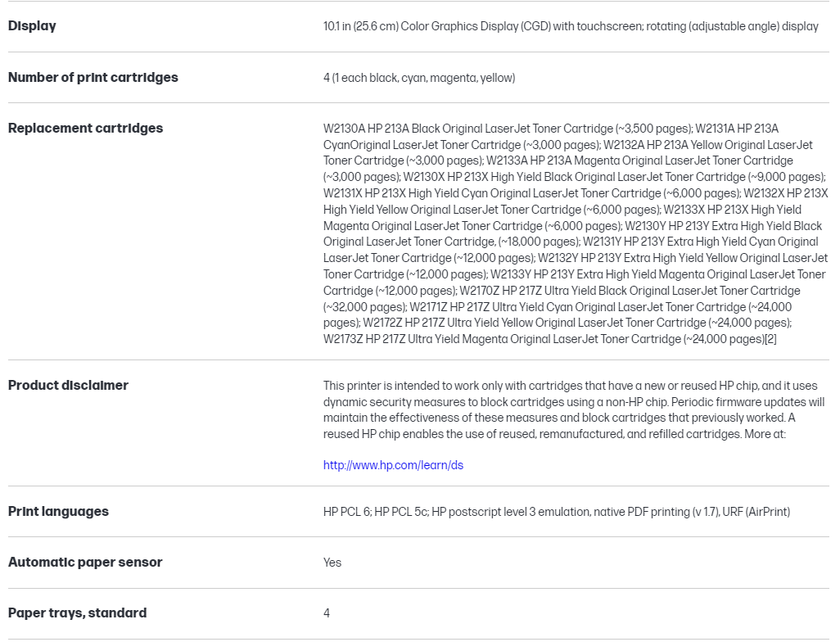This screenshot has height=642, width=840.
Task: Click the Product disclaimer label
Action: (x=68, y=385)
